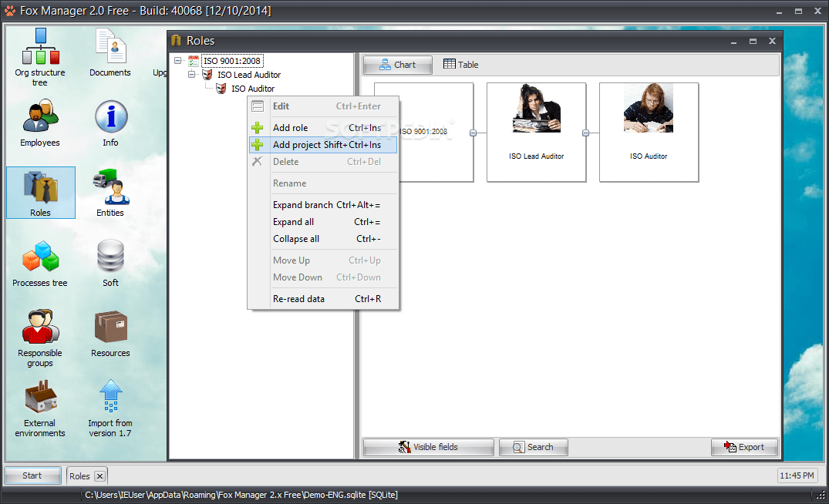
Task: Click the Search button
Action: [x=533, y=447]
